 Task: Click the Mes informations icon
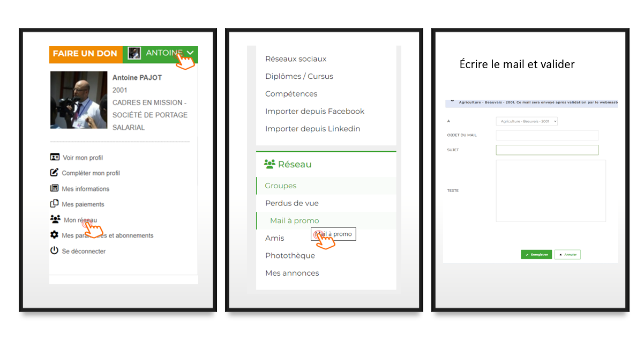(x=54, y=188)
